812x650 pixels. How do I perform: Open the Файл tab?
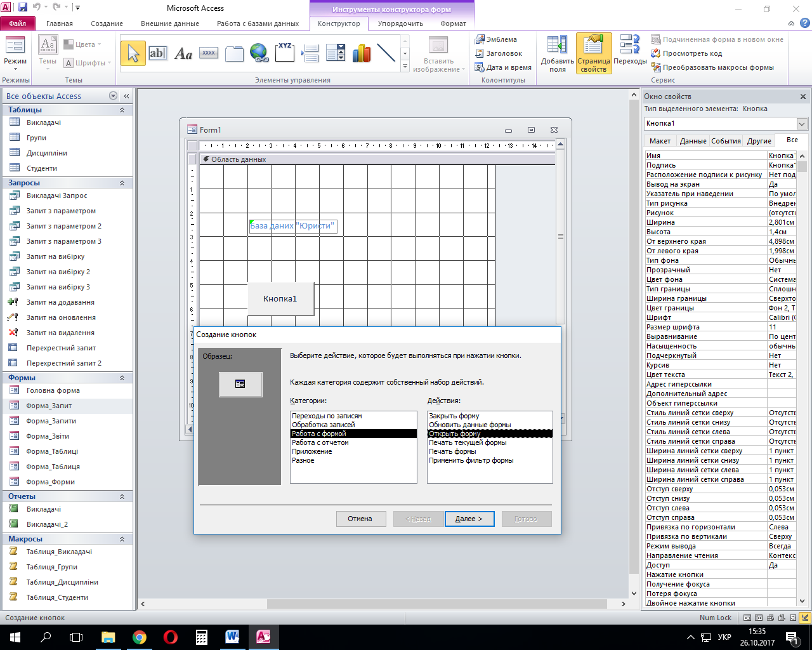(x=17, y=23)
